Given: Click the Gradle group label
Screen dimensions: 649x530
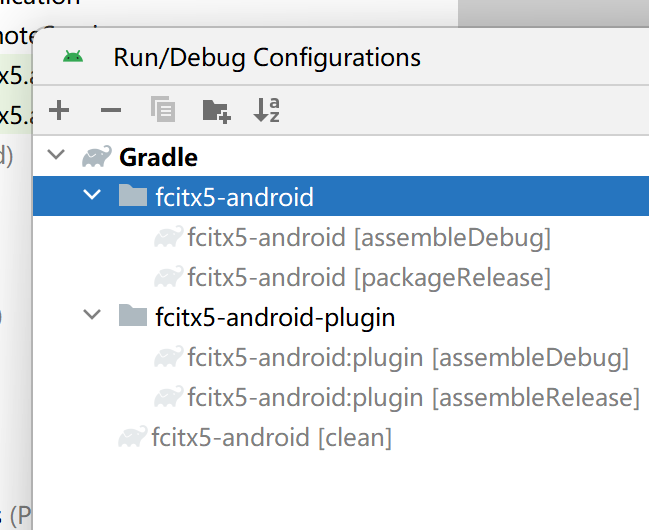Looking at the screenshot, I should (158, 157).
